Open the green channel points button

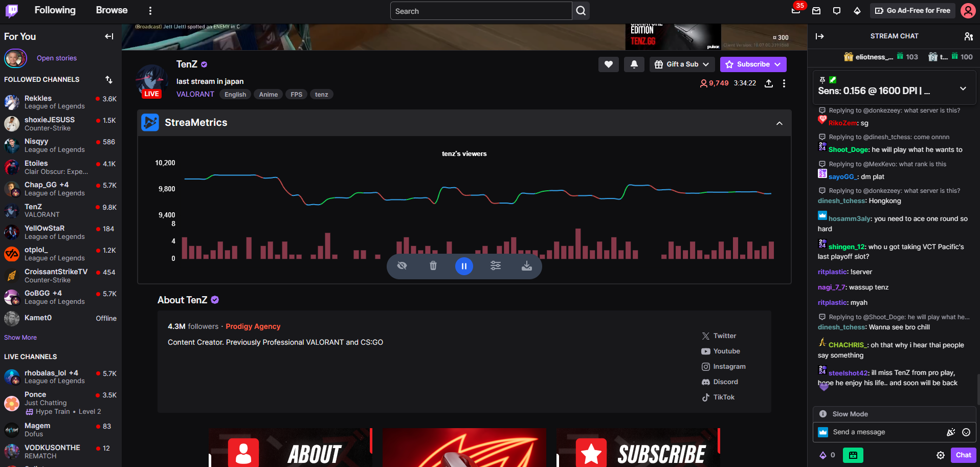tap(853, 455)
